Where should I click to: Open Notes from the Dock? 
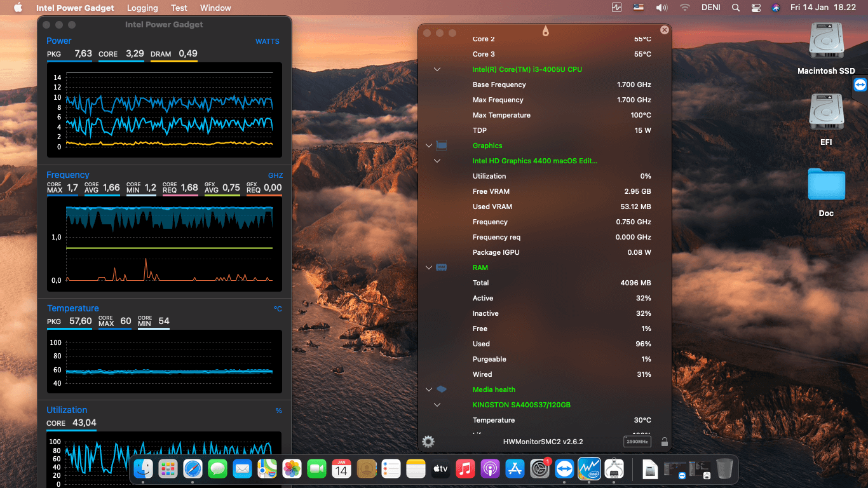point(416,469)
